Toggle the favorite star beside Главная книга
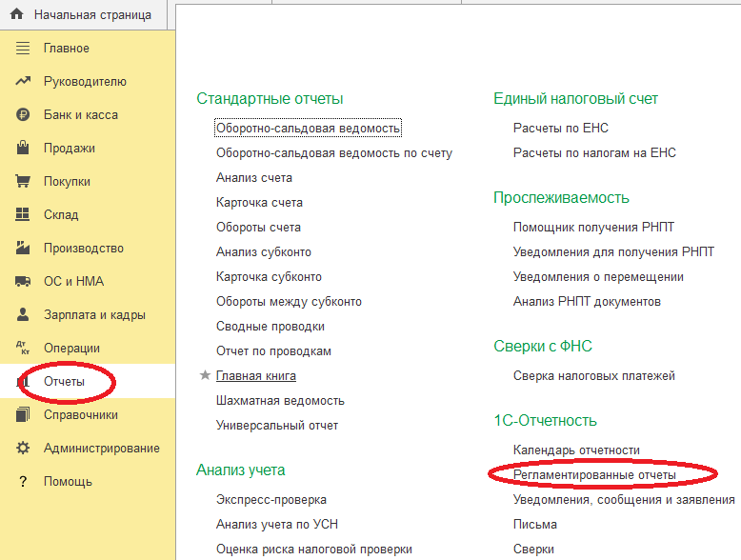This screenshot has height=560, width=741. (205, 375)
